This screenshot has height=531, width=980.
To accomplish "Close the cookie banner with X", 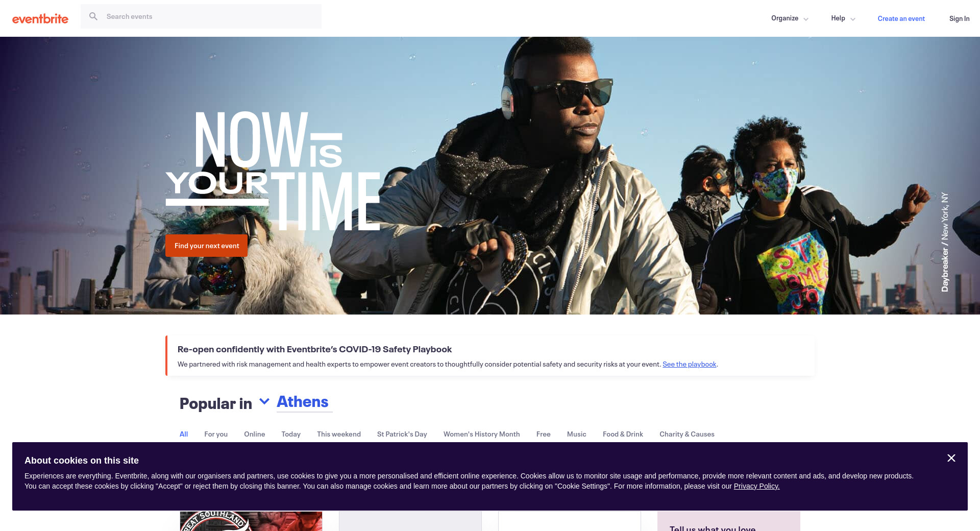I will 951,458.
